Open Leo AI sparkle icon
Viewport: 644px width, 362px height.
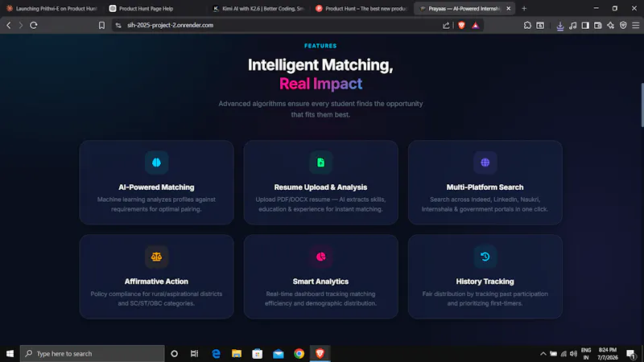point(611,26)
